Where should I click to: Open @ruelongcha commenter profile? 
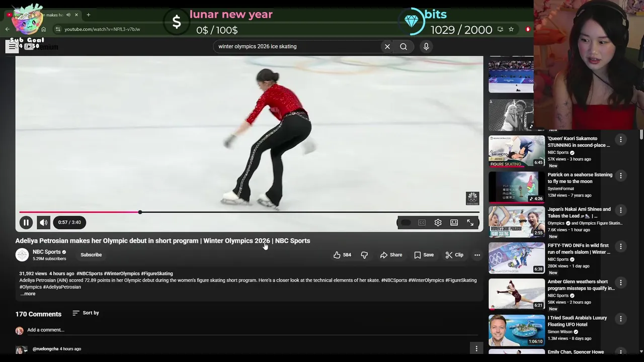45,349
